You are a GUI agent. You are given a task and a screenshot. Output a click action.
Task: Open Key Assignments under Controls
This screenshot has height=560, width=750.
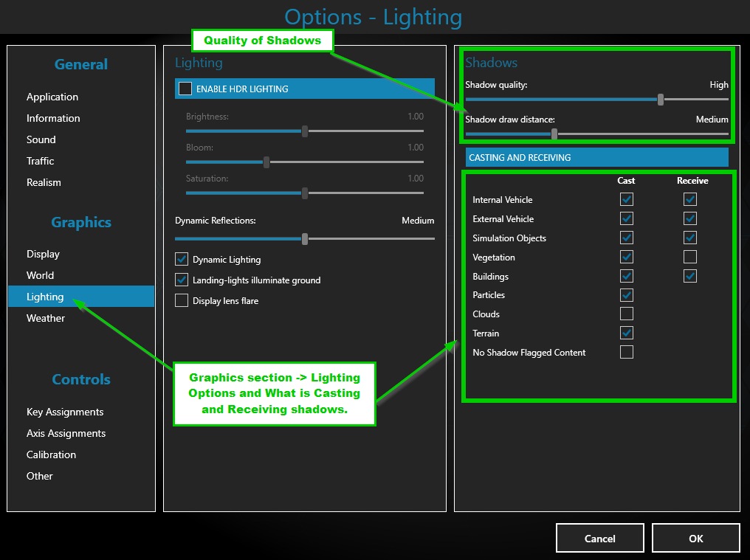pyautogui.click(x=65, y=412)
